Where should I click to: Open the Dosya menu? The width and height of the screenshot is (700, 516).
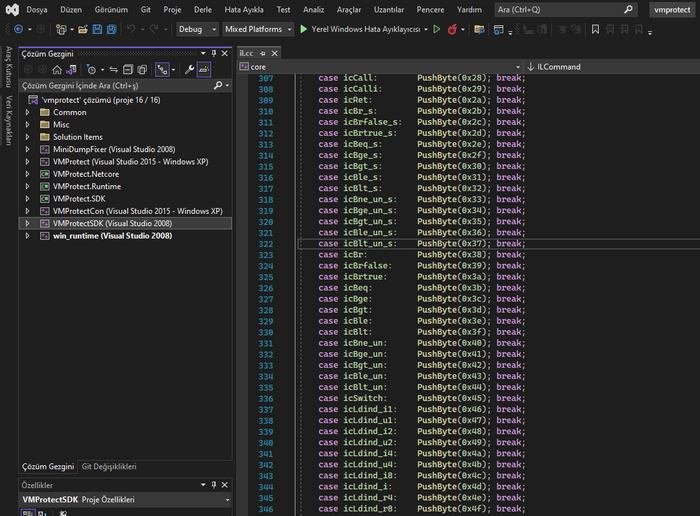coord(37,9)
